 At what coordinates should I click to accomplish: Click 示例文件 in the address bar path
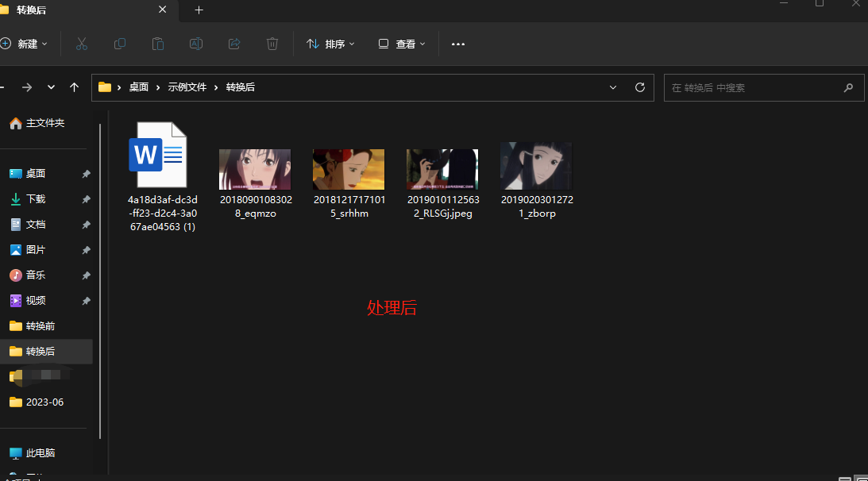(187, 87)
